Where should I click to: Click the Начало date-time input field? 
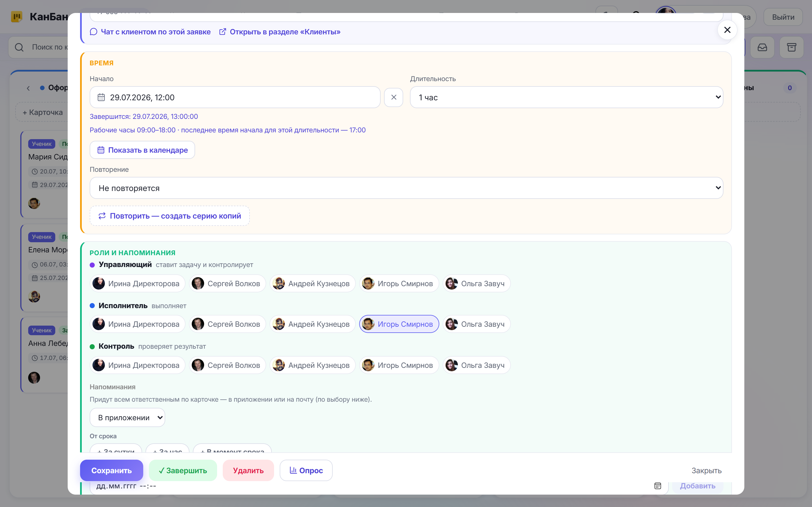click(x=235, y=97)
